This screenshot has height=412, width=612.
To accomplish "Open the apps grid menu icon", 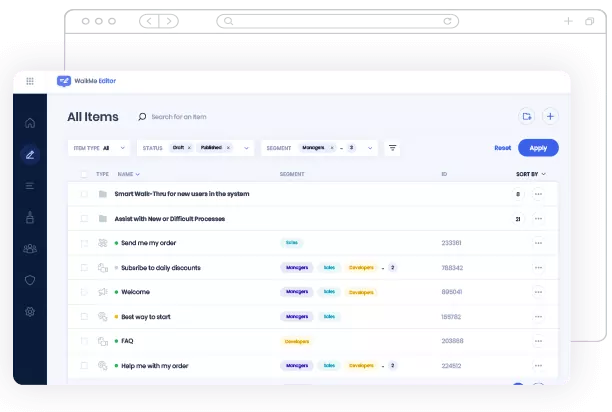I will (30, 81).
